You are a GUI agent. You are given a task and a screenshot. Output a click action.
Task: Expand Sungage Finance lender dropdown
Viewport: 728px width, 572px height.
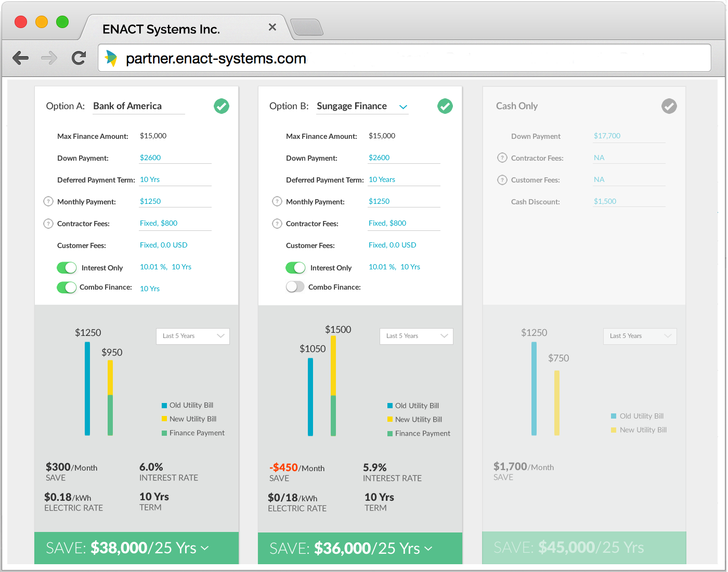pyautogui.click(x=403, y=107)
